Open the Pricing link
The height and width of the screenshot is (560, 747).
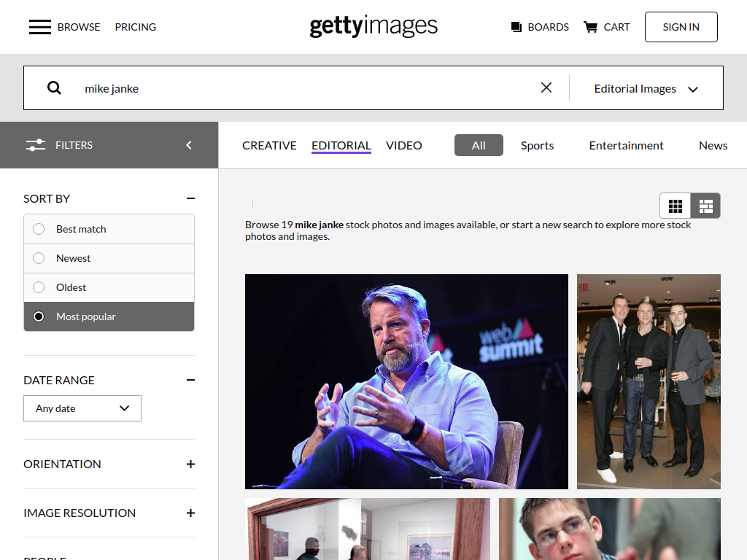135,27
